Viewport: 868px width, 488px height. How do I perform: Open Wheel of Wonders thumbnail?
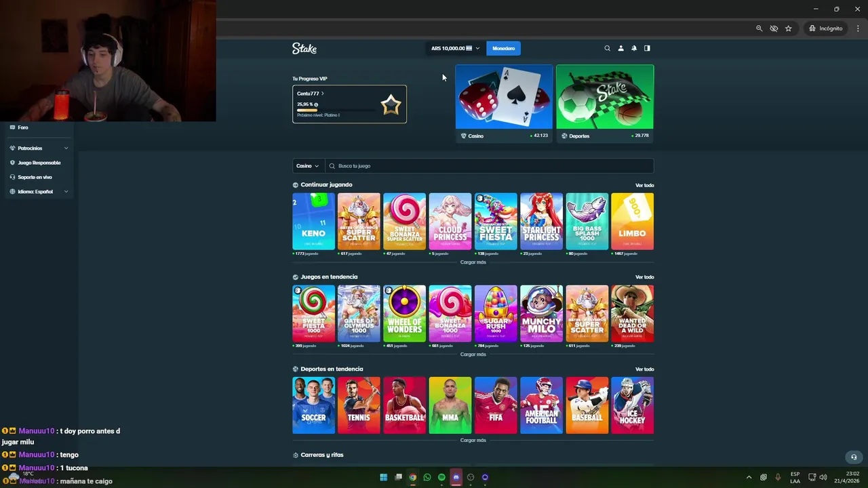(x=404, y=314)
